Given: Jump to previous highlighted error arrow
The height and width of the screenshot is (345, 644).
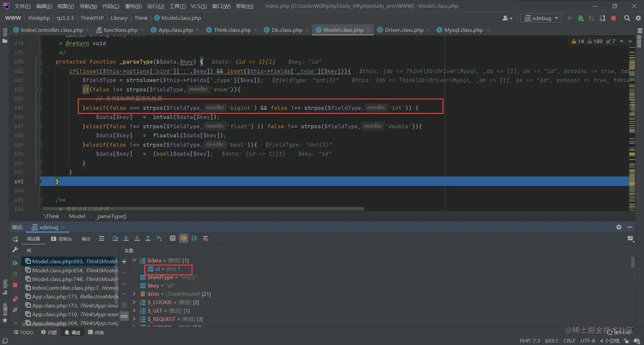Looking at the screenshot, I should pos(621,41).
